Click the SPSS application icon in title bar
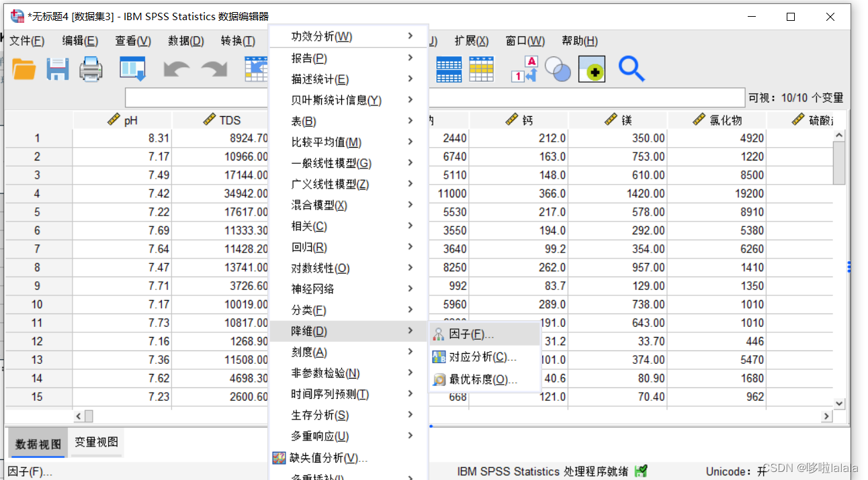This screenshot has height=480, width=868. coord(17,16)
